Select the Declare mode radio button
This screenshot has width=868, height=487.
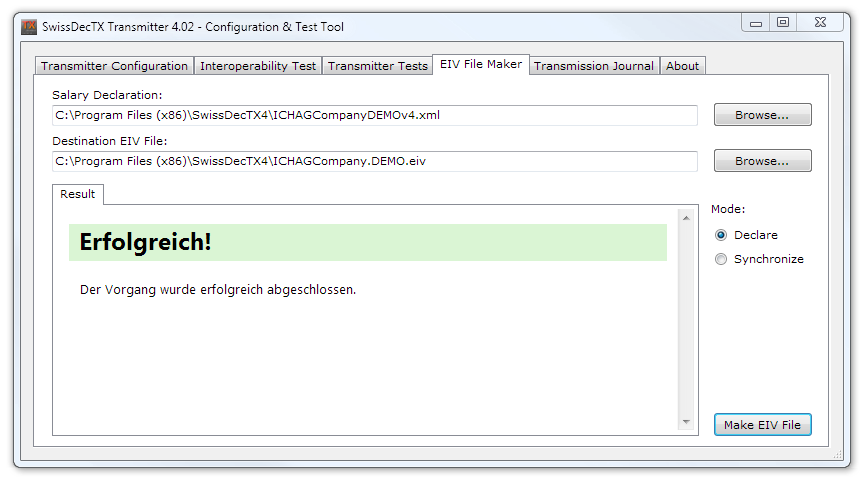(x=721, y=235)
